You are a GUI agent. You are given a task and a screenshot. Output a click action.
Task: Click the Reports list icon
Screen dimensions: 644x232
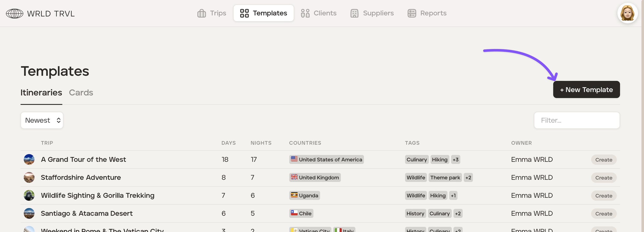(x=412, y=13)
